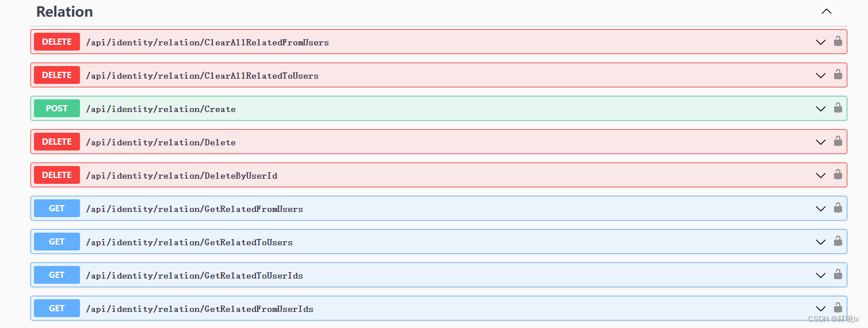Expand the GetRelatedToUsers chevron arrow
868x328 pixels.
821,242
